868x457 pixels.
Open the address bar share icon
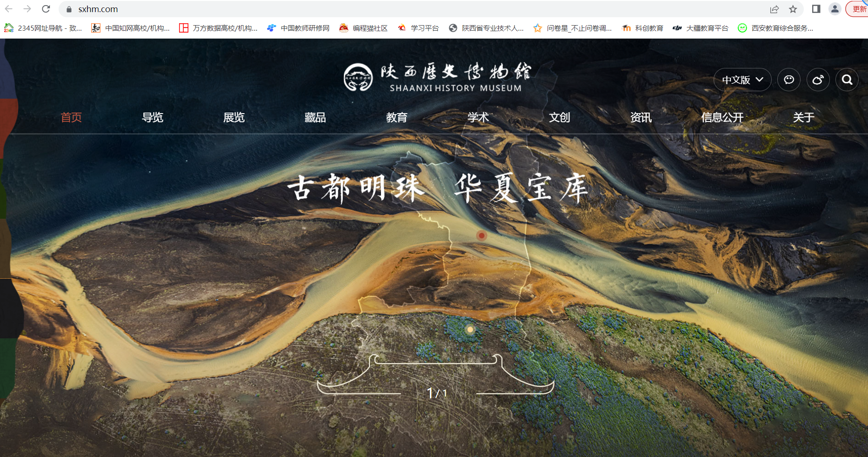pyautogui.click(x=773, y=9)
